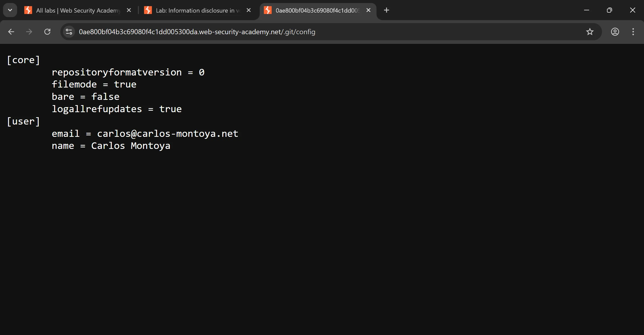
Task: Click the browser back arrow
Action: click(x=11, y=32)
